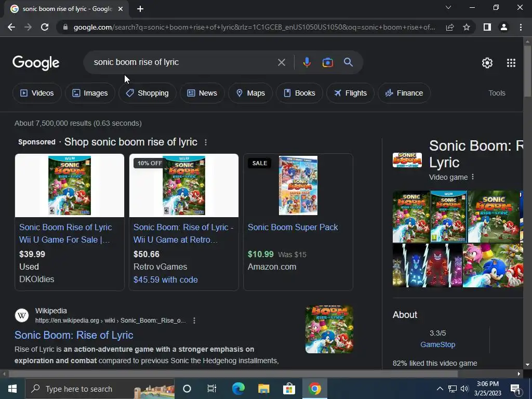
Task: Open Google quick settings gear
Action: tap(487, 63)
